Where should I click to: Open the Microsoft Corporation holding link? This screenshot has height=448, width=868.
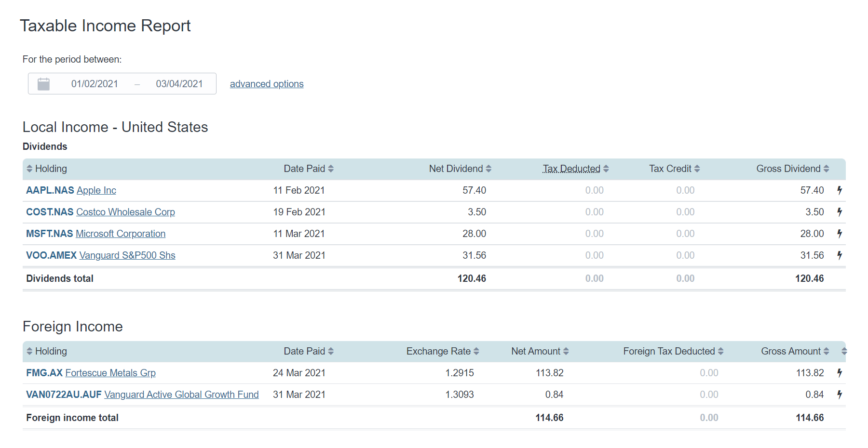pyautogui.click(x=121, y=234)
